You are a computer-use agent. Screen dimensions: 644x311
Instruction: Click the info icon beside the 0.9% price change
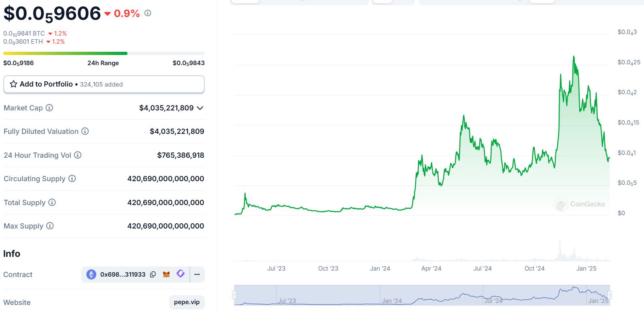pyautogui.click(x=148, y=13)
